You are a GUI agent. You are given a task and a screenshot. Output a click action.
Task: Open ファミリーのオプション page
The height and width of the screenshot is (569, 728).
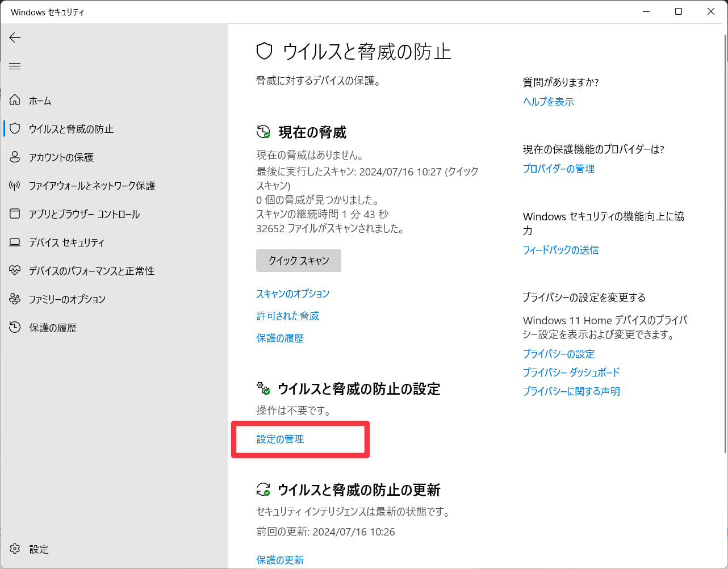click(x=67, y=299)
